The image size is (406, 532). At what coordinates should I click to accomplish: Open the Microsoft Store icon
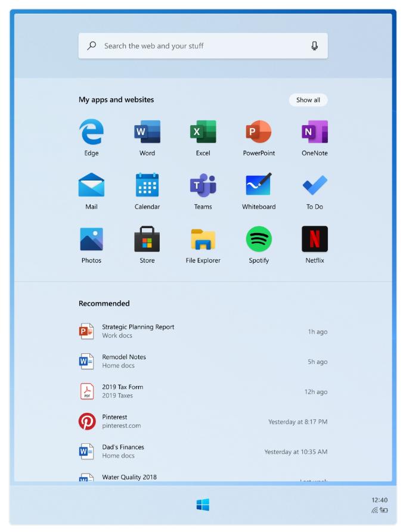pyautogui.click(x=147, y=239)
